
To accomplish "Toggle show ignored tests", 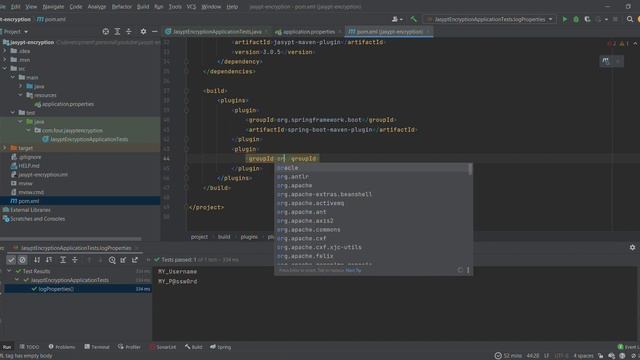I will click(22, 260).
